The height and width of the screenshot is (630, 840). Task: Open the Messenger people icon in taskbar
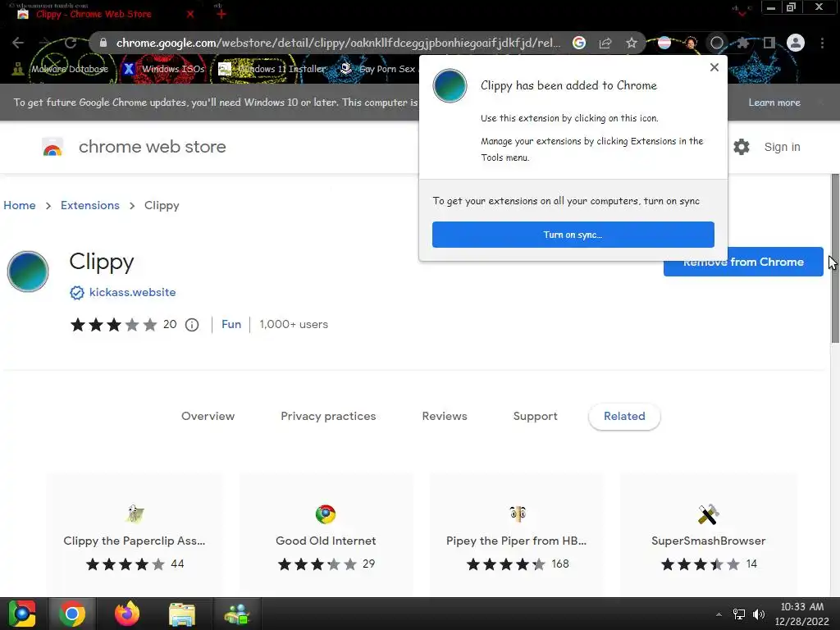(x=237, y=614)
